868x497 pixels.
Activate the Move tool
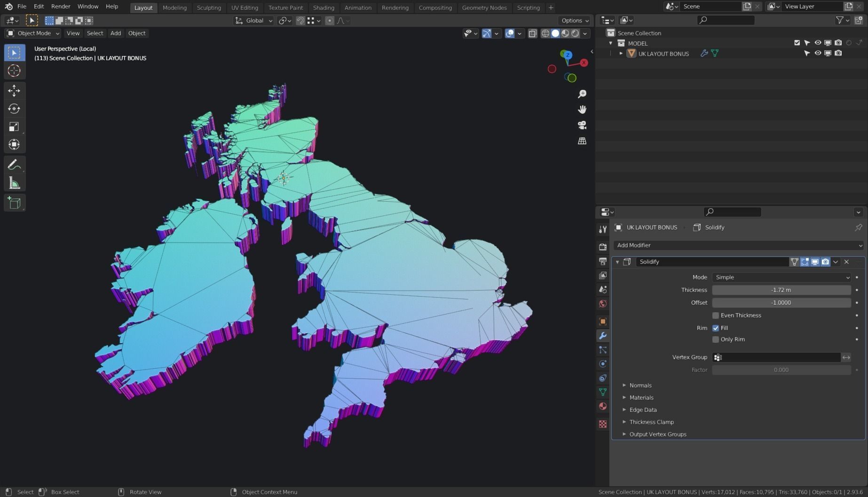coord(14,90)
